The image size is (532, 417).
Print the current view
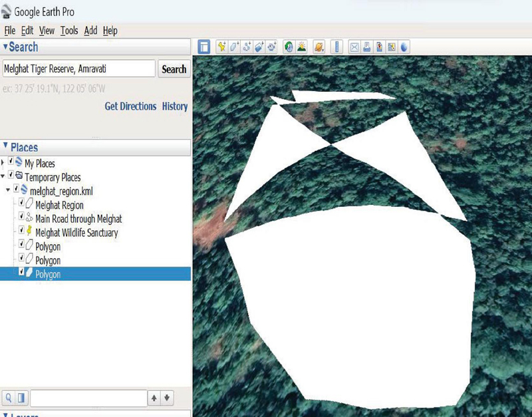click(x=367, y=47)
